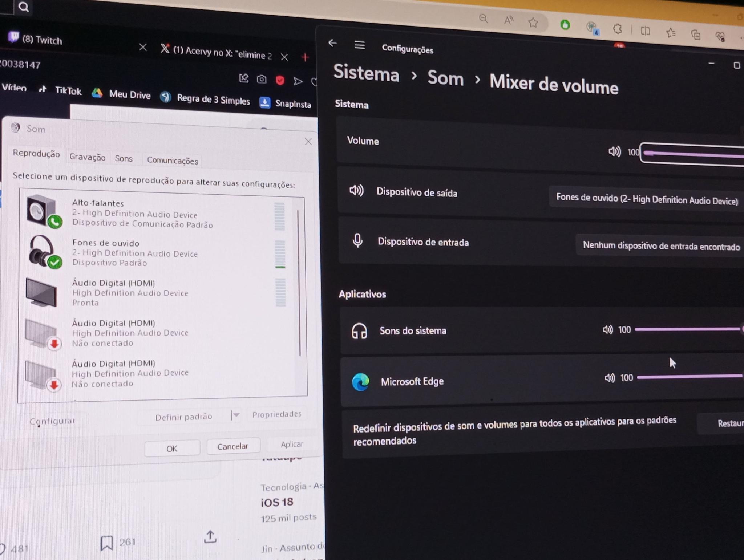Mute Microsoft Edge speaker icon
The image size is (744, 560).
pyautogui.click(x=610, y=378)
